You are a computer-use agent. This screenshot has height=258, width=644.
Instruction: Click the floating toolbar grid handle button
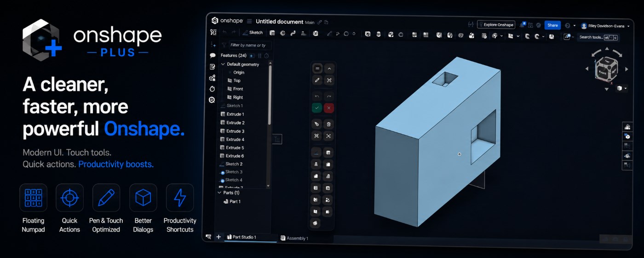point(317,68)
